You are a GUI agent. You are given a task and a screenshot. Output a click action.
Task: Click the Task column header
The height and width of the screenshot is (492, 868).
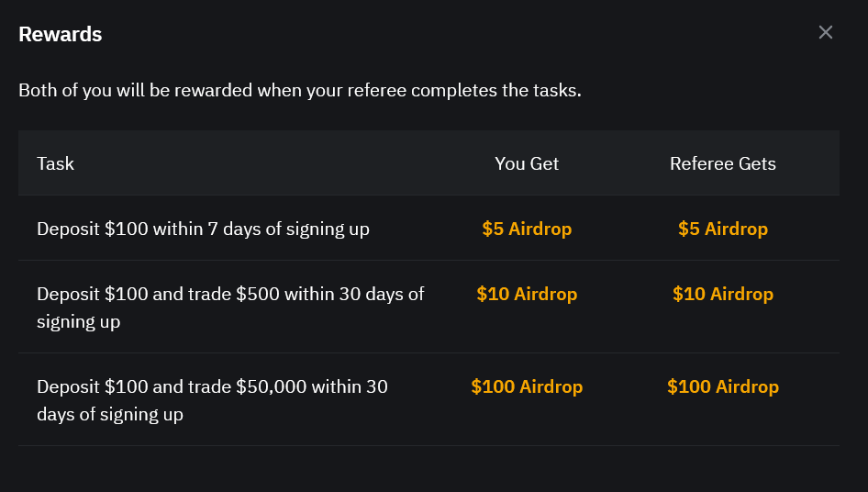(x=55, y=163)
